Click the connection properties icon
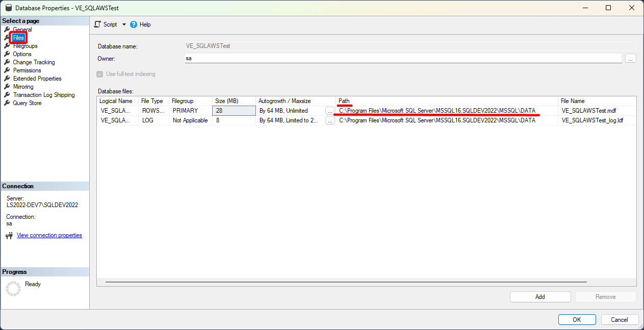This screenshot has width=644, height=330. click(x=9, y=236)
